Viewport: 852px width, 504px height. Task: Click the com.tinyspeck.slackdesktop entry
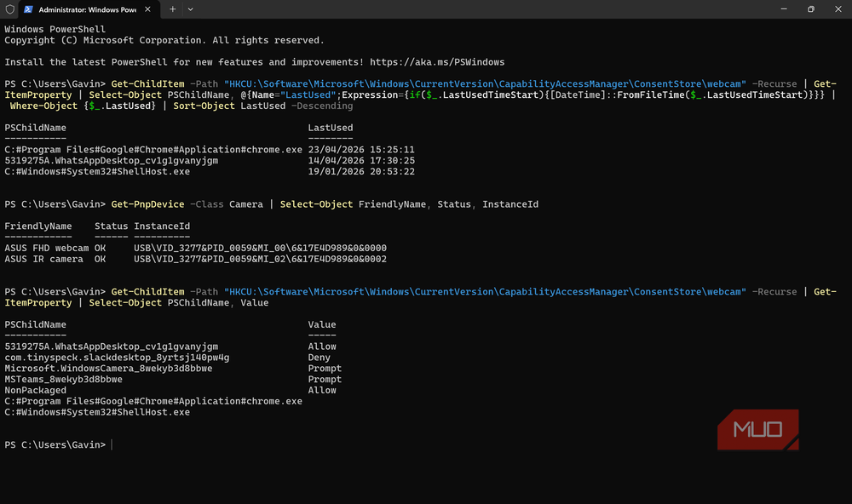[117, 358]
